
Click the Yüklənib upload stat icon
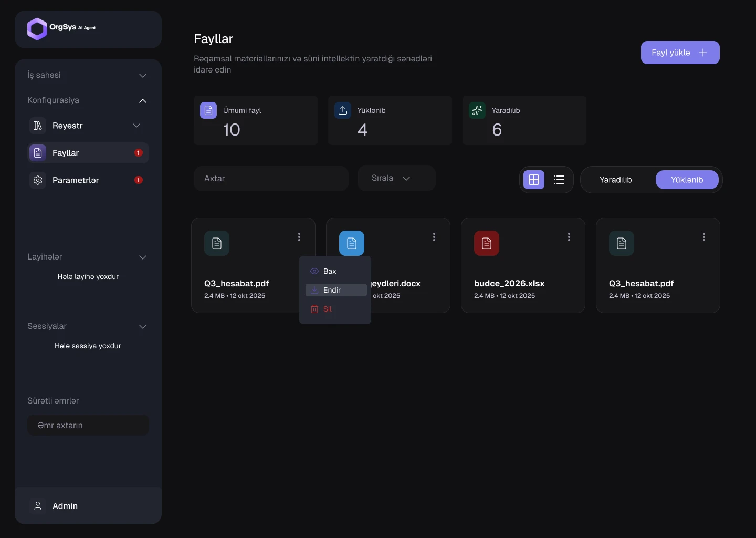coord(343,110)
